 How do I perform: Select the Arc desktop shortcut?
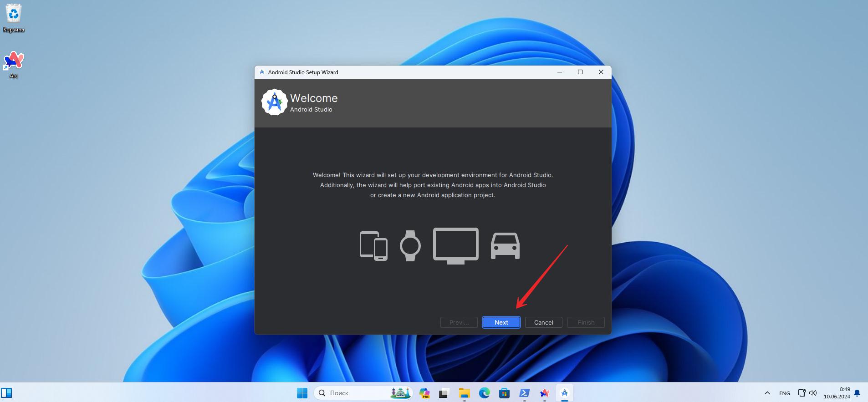(x=14, y=65)
